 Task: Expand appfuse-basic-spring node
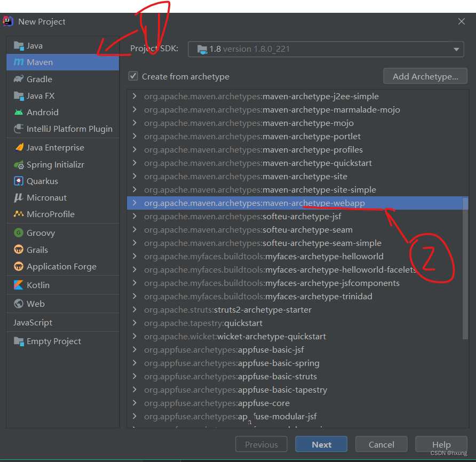click(134, 363)
